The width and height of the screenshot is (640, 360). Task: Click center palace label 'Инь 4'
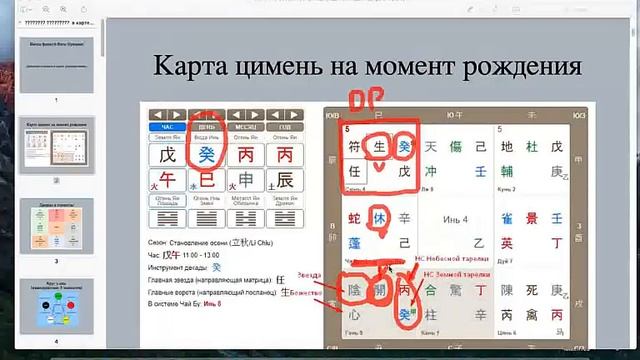(455, 220)
